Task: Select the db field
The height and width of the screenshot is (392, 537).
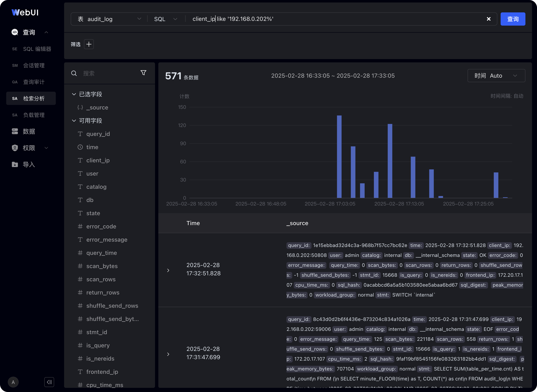Action: 90,200
